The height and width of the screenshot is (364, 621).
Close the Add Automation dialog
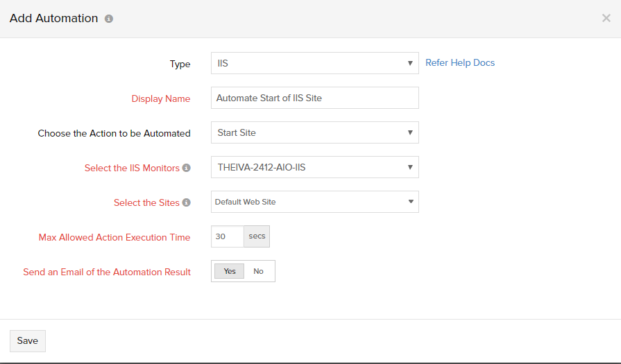click(x=606, y=18)
